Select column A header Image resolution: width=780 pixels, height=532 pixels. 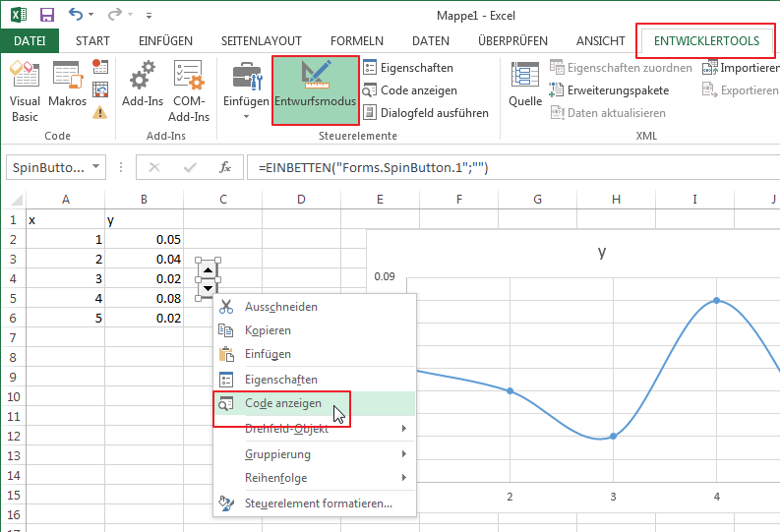click(x=66, y=200)
